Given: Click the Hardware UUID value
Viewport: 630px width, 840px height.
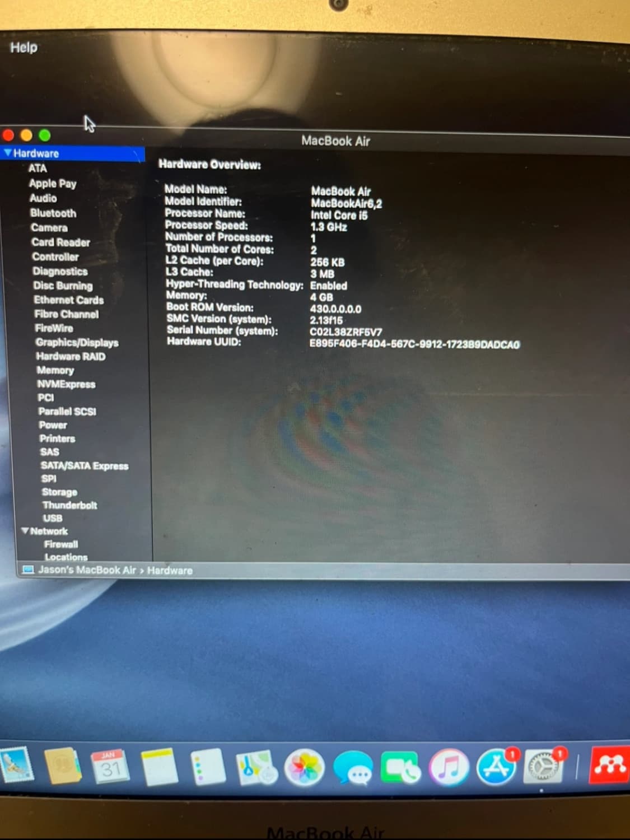Looking at the screenshot, I should coord(415,344).
